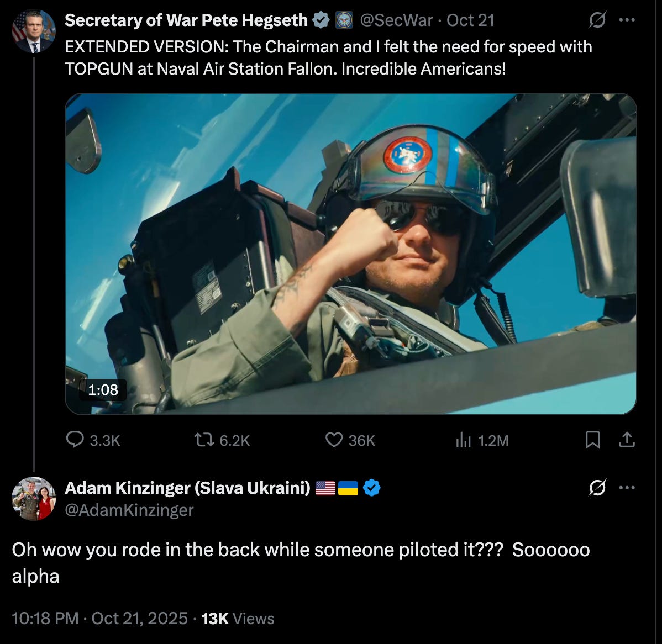This screenshot has height=644, width=662.
Task: Open the more options menu on Hegseth's tweet
Action: click(627, 19)
